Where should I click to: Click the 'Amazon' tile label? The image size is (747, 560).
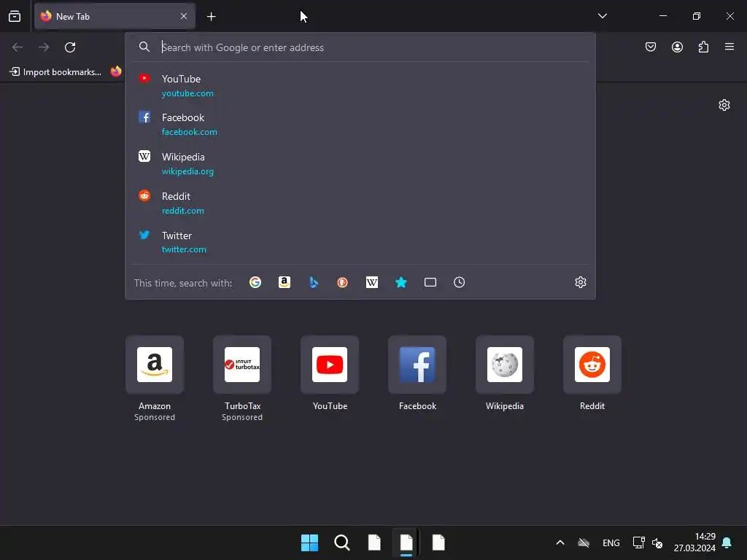pos(155,406)
